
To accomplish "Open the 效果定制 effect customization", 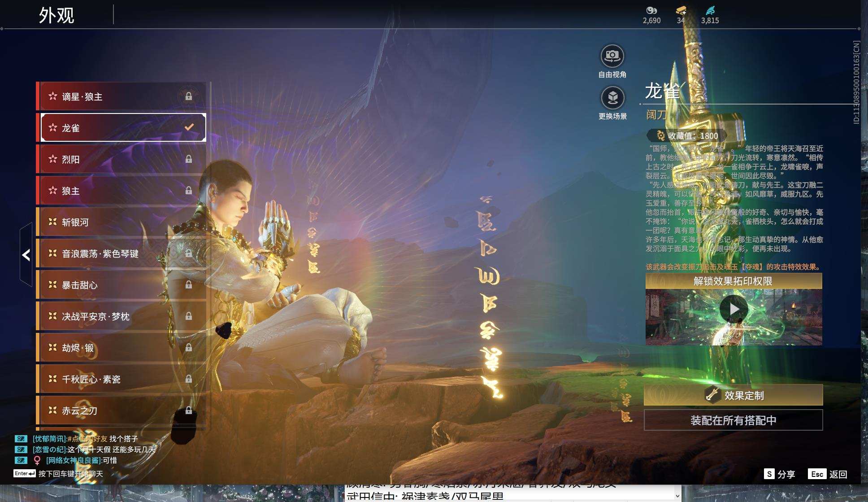I will tap(733, 395).
